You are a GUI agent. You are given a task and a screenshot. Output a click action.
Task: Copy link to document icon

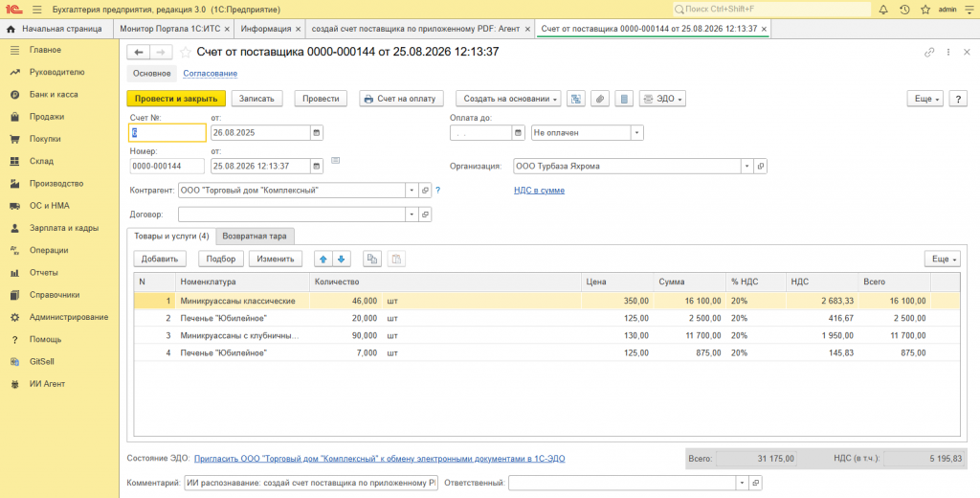click(929, 53)
